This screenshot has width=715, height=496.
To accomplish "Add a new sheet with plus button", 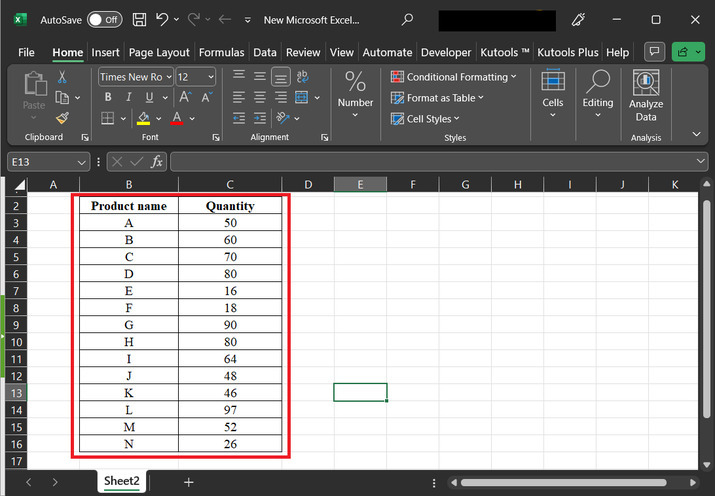I will 188,482.
